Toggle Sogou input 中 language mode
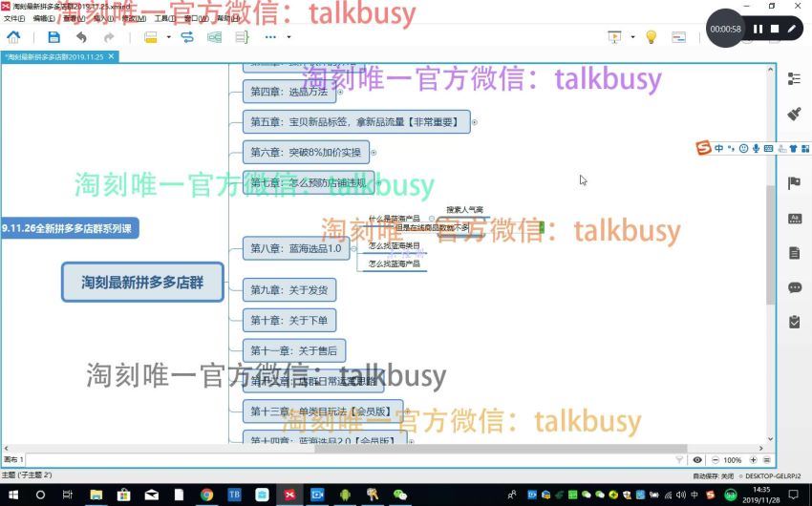Image resolution: width=812 pixels, height=506 pixels. click(x=718, y=149)
